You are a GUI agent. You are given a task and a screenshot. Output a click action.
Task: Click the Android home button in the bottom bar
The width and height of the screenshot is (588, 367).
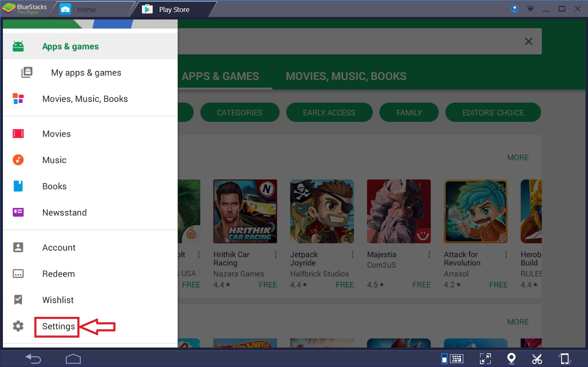coord(73,359)
